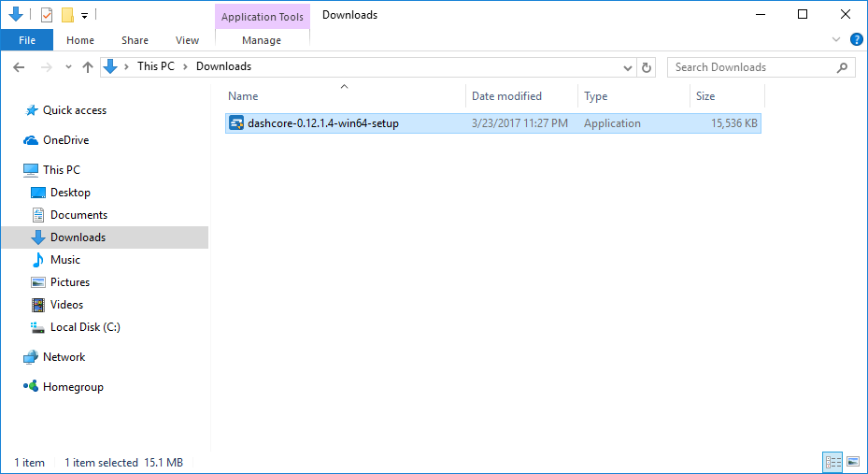Select Local Disk (C:) in the sidebar

pos(85,327)
